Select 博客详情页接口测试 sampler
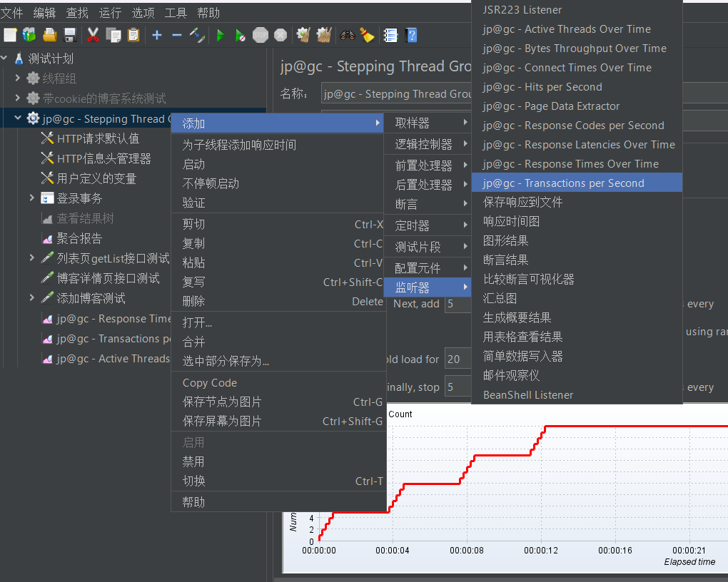728x582 pixels. click(108, 278)
